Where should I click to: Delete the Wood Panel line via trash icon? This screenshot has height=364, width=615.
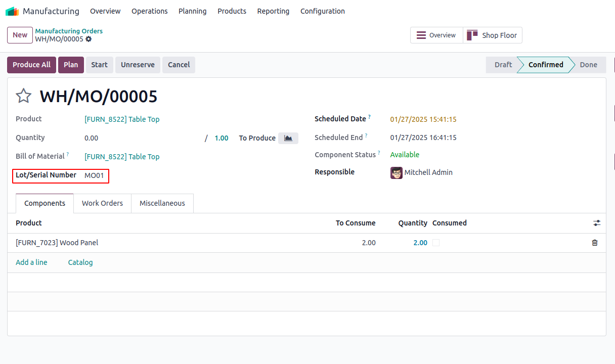pos(595,243)
